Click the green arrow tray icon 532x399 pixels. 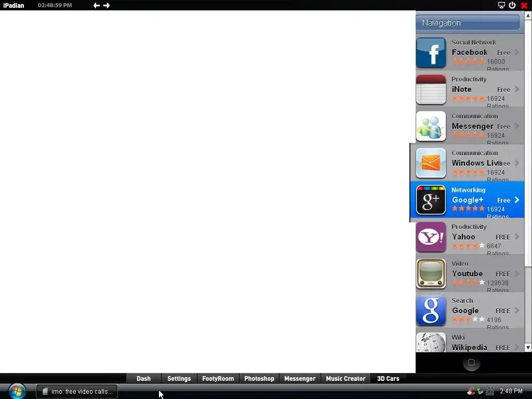coord(480,391)
